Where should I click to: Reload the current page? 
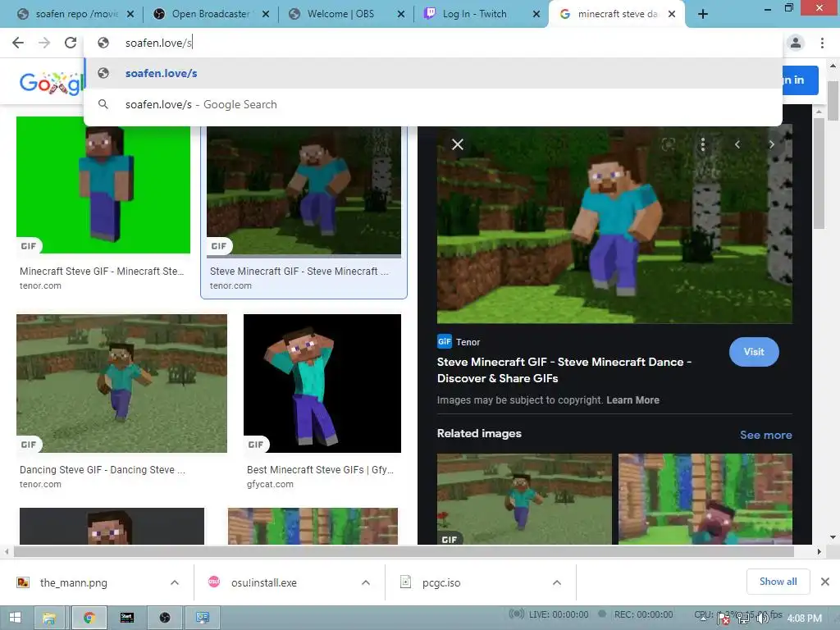(71, 43)
